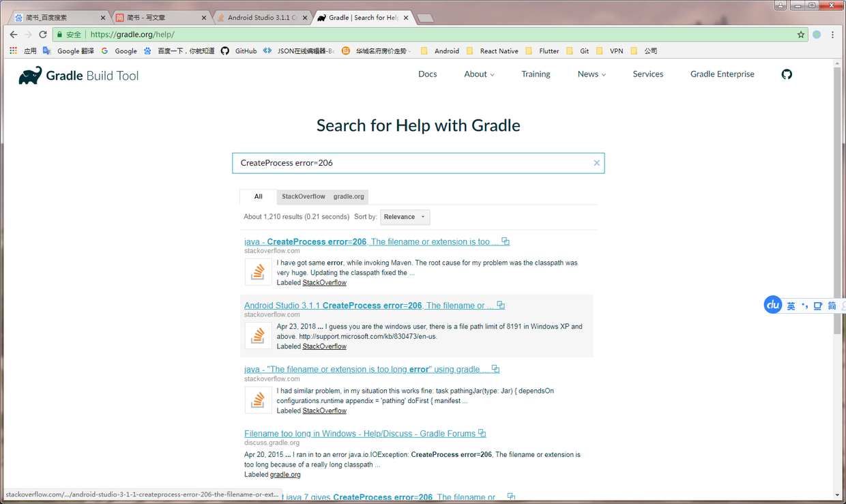Open the Docs navigation link
The width and height of the screenshot is (846, 504).
[x=428, y=74]
